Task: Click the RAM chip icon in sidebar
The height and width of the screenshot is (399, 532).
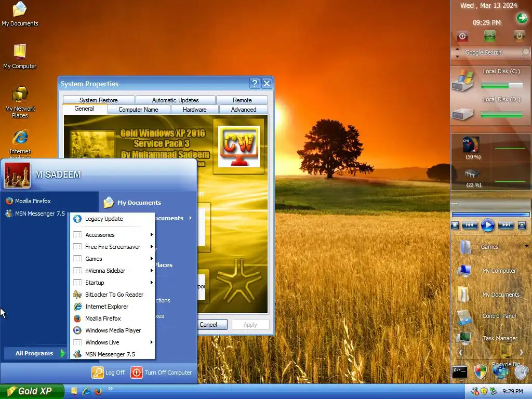Action: (472, 175)
